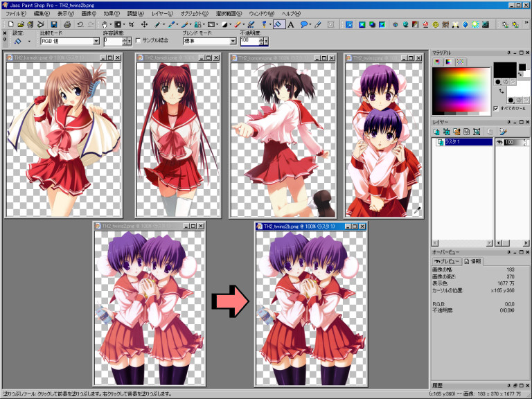Image resolution: width=532 pixels, height=399 pixels.
Task: Toggle the サンプル結合 checkbox
Action: click(138, 40)
